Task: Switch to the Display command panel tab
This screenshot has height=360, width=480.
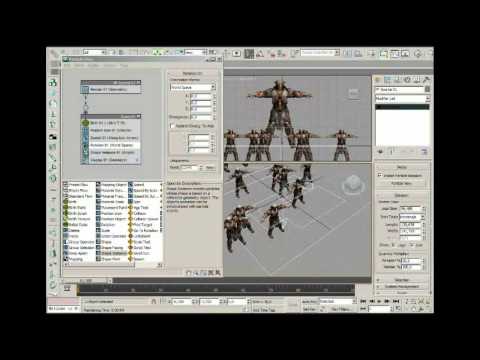Action: click(416, 80)
